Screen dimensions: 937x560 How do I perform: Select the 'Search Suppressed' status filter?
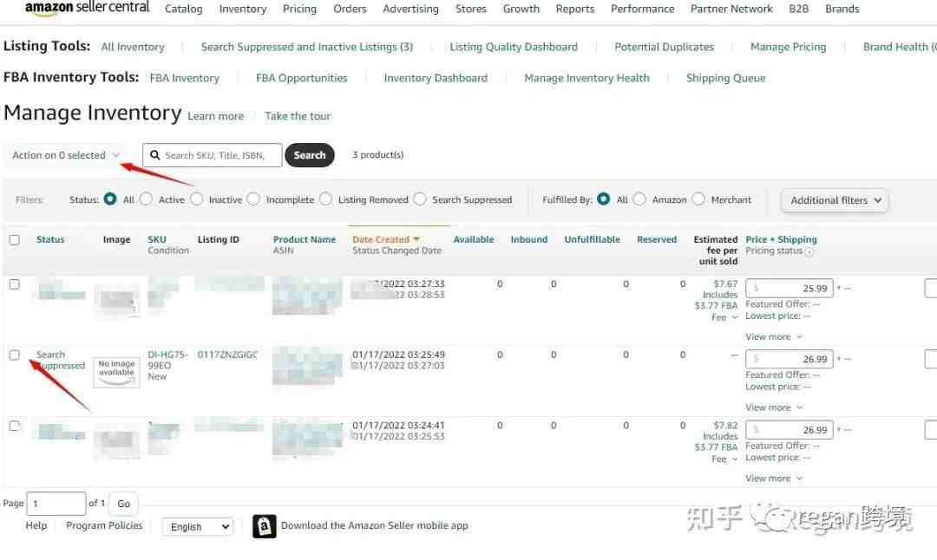[x=420, y=199]
